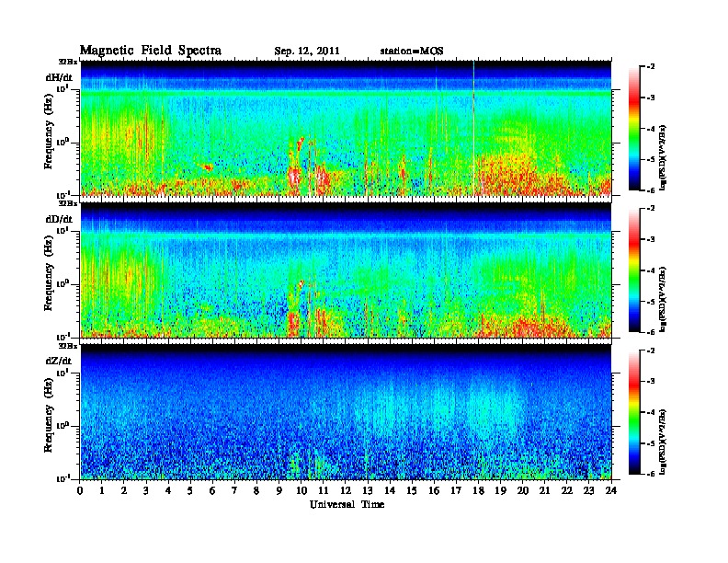
Task: Click the -5 tick on the dZ/dt color bar
Action: [x=651, y=443]
